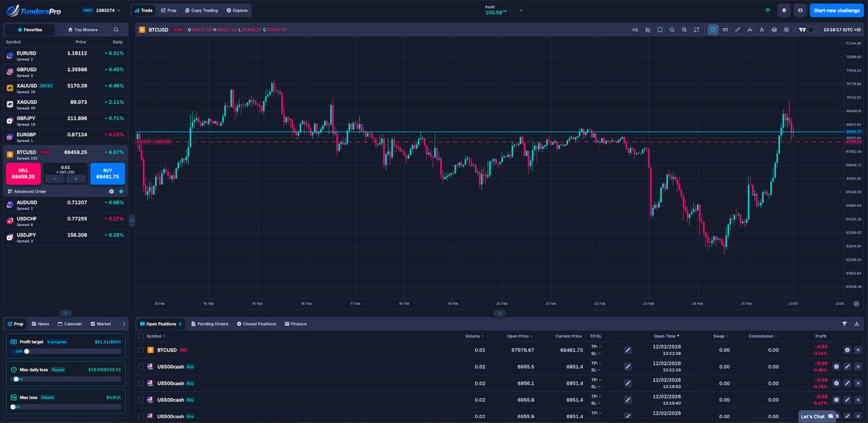Image resolution: width=868 pixels, height=423 pixels.
Task: Select the crosshair cursor tool
Action: tap(712, 29)
